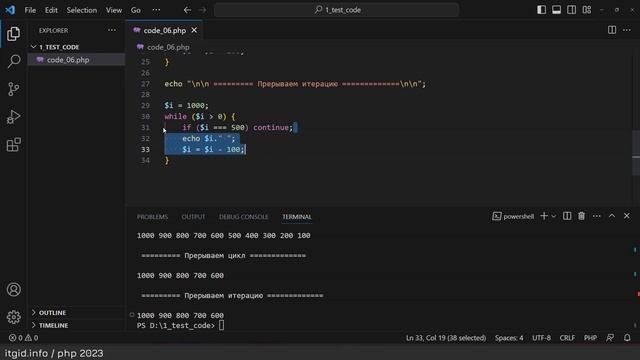Split the terminal icon
The width and height of the screenshot is (640, 360).
[x=567, y=216]
